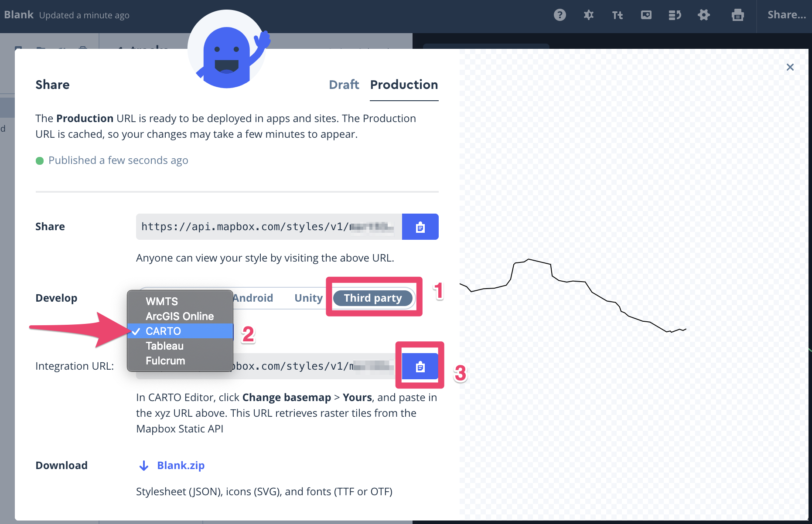Click the Share... button in header
This screenshot has height=524, width=812.
coord(787,15)
